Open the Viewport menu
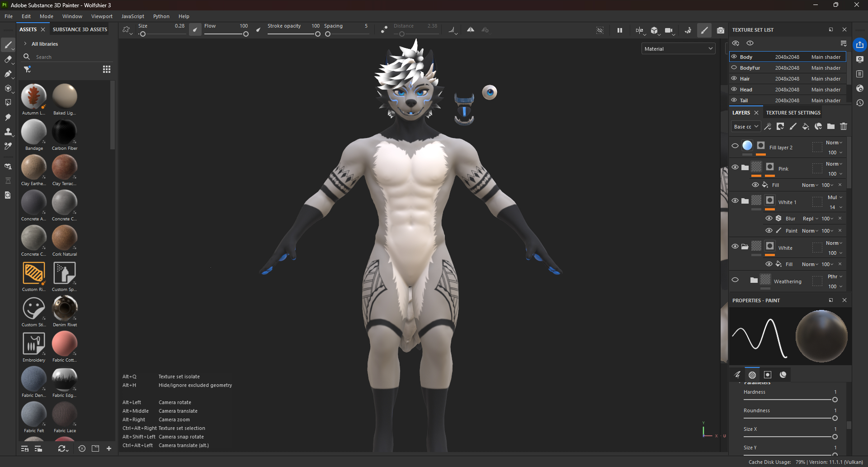This screenshot has width=868, height=467. pos(102,16)
